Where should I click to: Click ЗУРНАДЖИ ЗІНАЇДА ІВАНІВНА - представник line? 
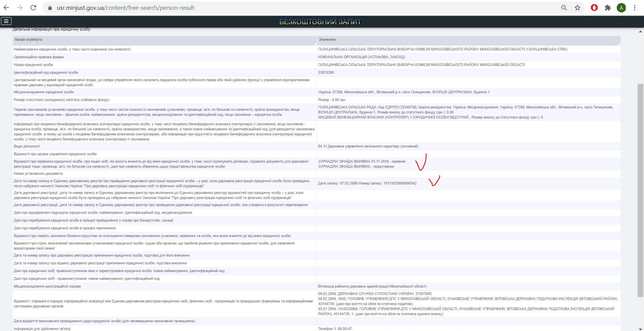356,166
